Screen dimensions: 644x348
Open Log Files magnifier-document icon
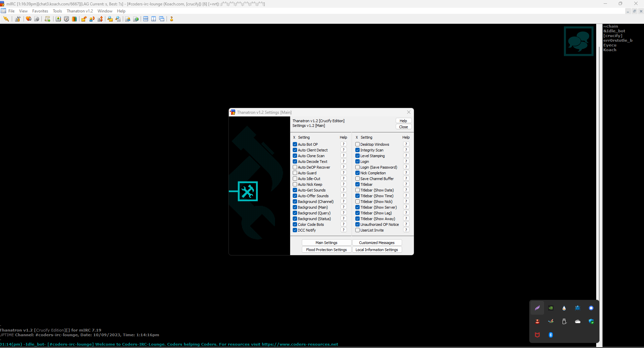click(118, 19)
